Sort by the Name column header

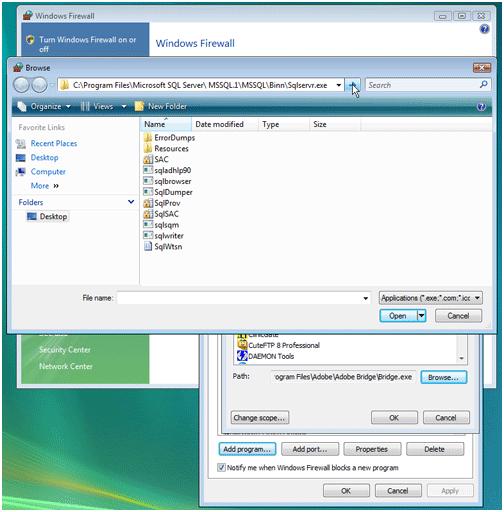166,124
